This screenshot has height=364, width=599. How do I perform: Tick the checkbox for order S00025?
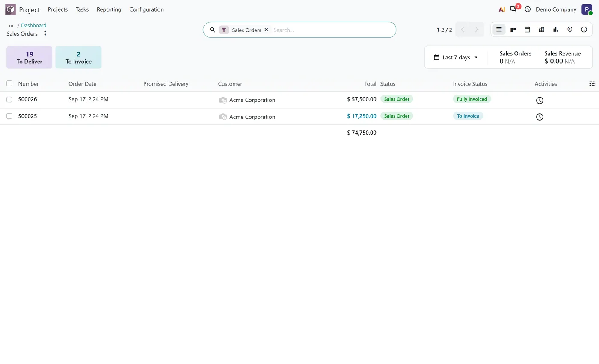[x=9, y=116]
